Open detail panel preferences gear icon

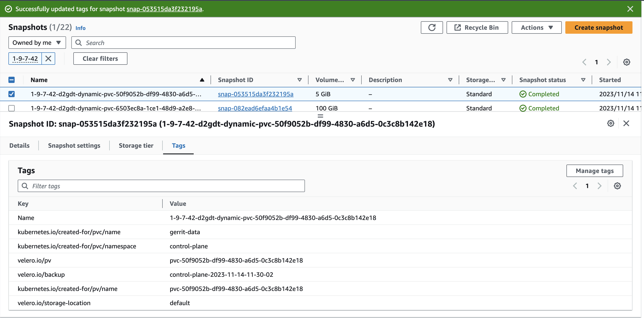point(611,123)
